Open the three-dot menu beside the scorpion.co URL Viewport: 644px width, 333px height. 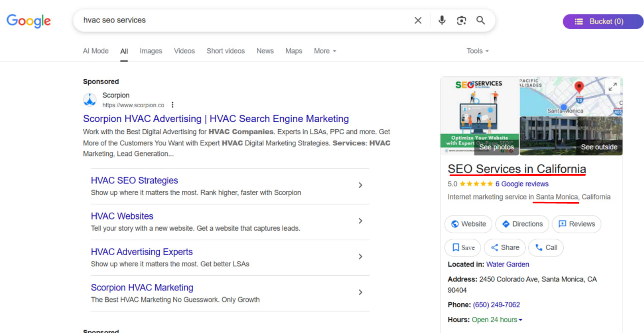(x=172, y=105)
